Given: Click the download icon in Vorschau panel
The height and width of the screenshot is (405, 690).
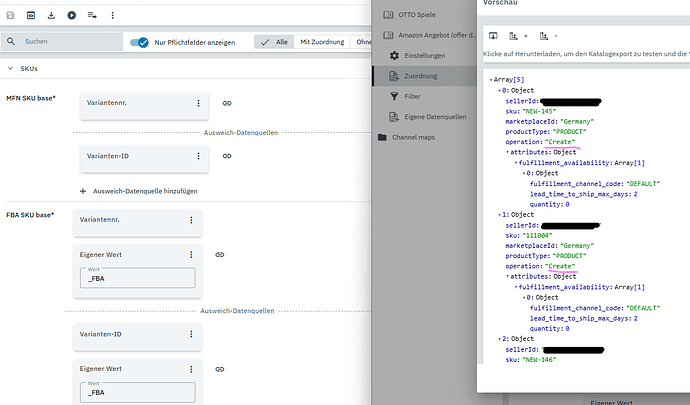Looking at the screenshot, I should coord(493,35).
